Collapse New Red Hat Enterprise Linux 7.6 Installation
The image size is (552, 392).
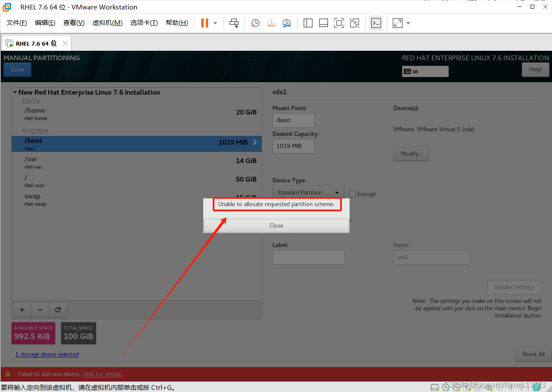(15, 93)
